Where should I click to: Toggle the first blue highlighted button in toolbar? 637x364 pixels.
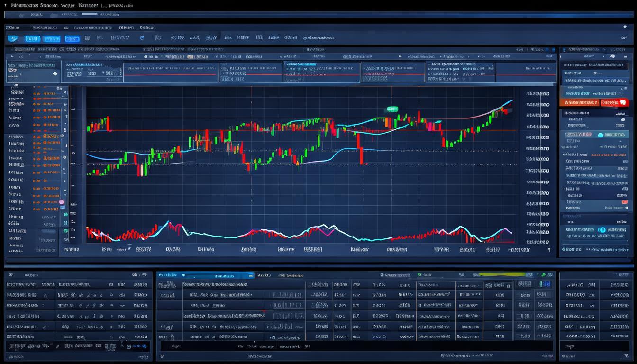(x=32, y=38)
